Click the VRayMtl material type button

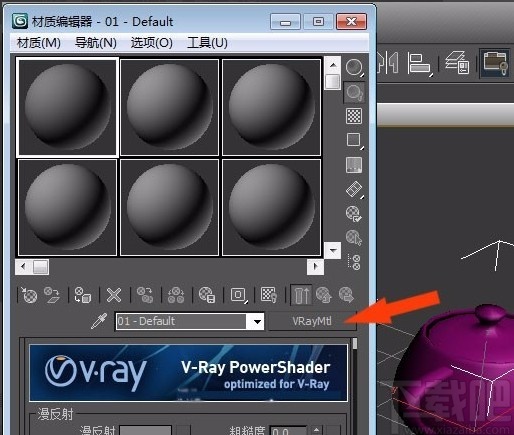click(312, 321)
